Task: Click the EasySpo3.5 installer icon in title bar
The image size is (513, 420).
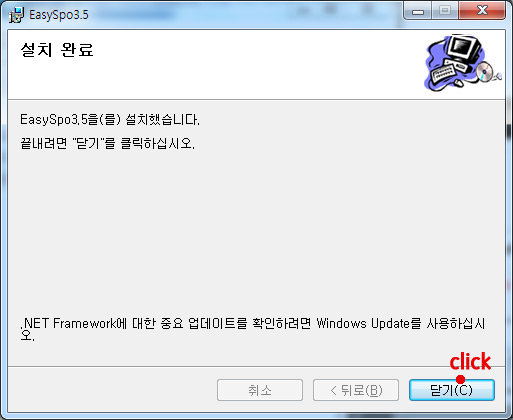Action: (16, 15)
